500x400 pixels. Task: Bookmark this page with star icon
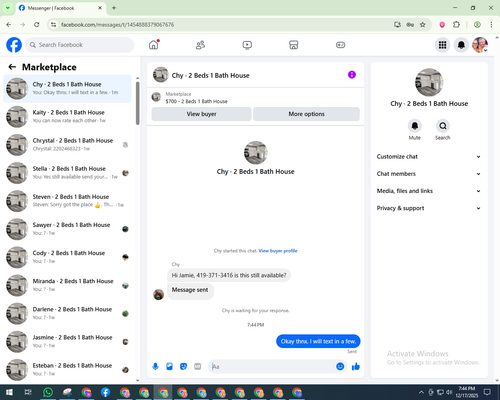pyautogui.click(x=423, y=25)
